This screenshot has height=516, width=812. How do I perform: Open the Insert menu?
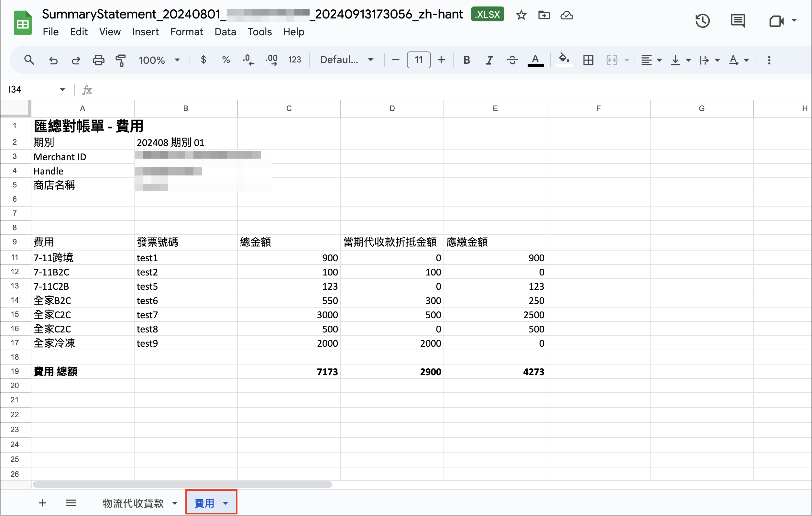[x=145, y=32]
